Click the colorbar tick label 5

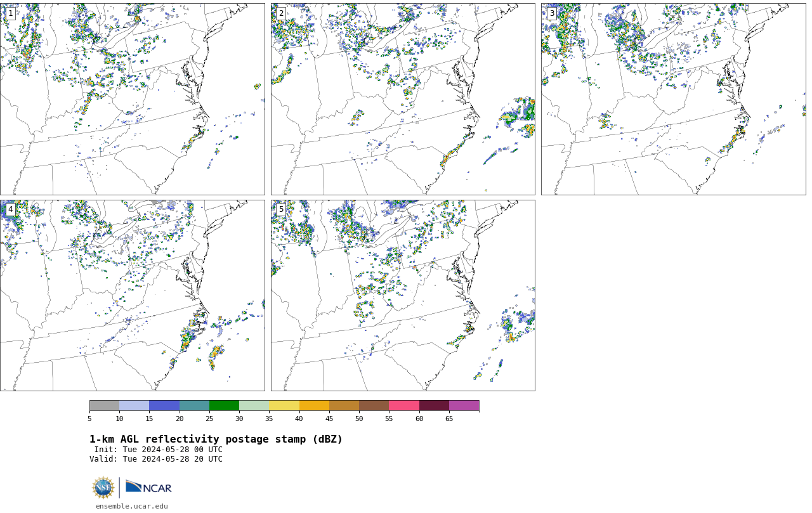pos(89,419)
